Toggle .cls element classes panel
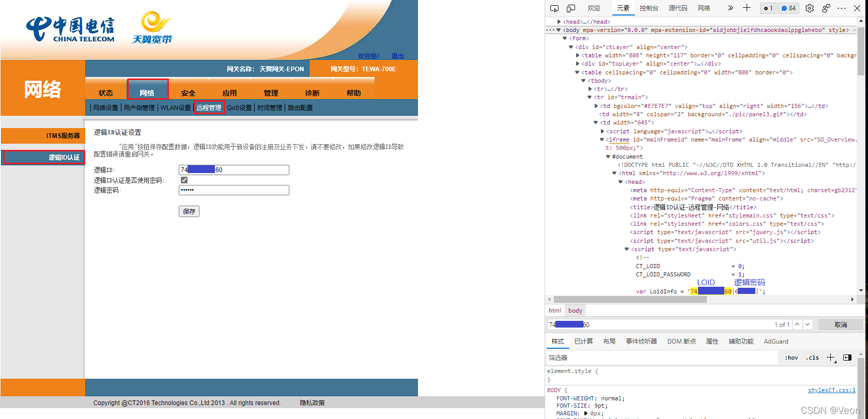Screen dimensions: 868x419 tap(812, 358)
